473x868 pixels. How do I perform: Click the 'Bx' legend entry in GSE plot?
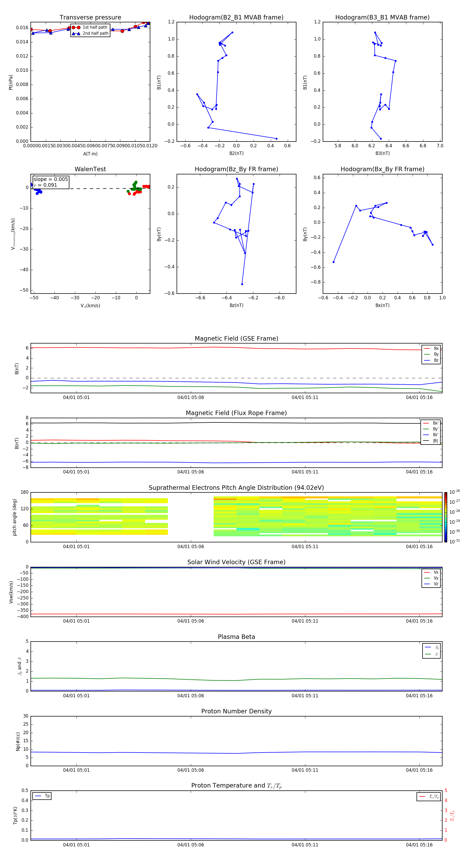[431, 349]
